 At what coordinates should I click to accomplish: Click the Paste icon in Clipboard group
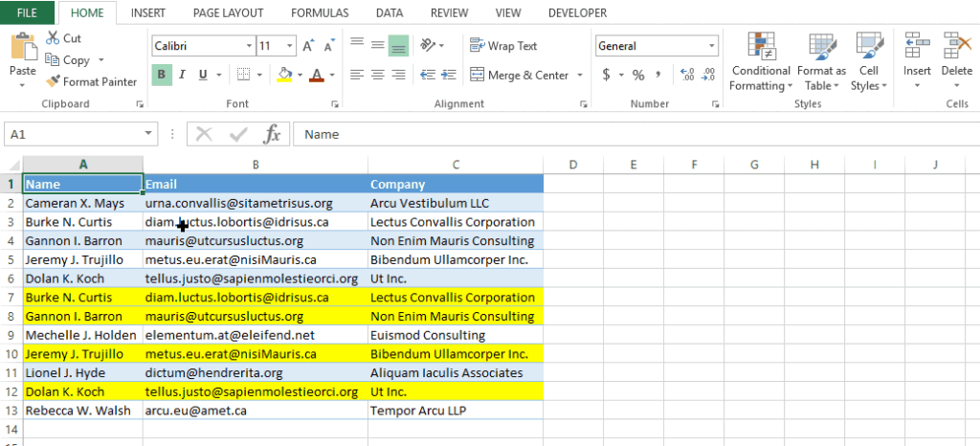pyautogui.click(x=22, y=48)
